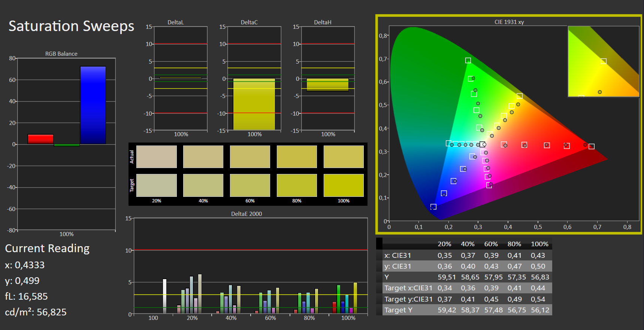Select the yellow DeltaC bar
Viewport: 644px width, 330px height.
[254, 104]
